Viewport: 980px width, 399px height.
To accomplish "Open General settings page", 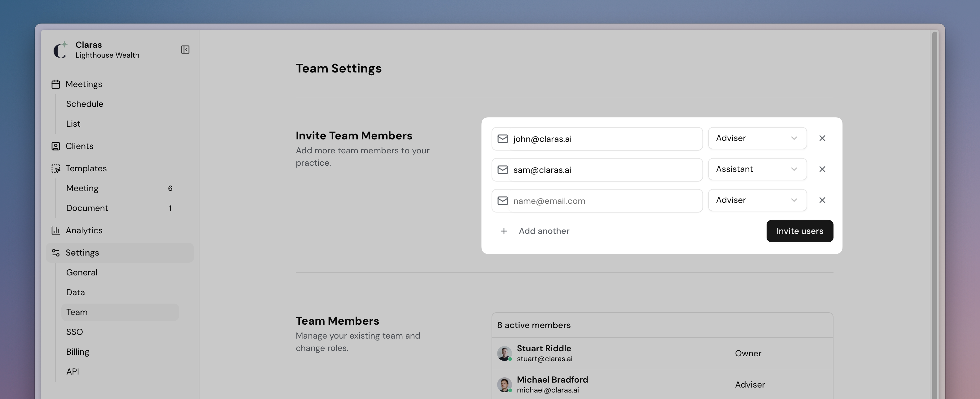I will click(120, 273).
